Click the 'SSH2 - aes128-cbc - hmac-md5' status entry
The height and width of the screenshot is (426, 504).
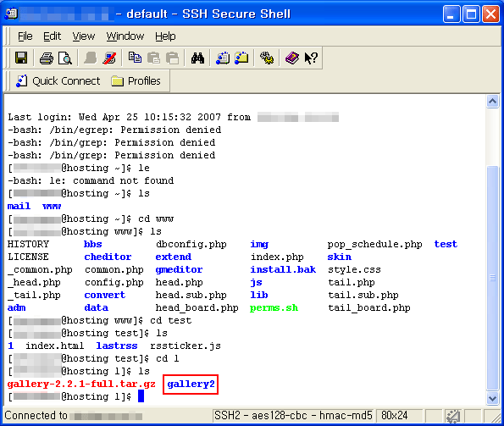click(293, 416)
